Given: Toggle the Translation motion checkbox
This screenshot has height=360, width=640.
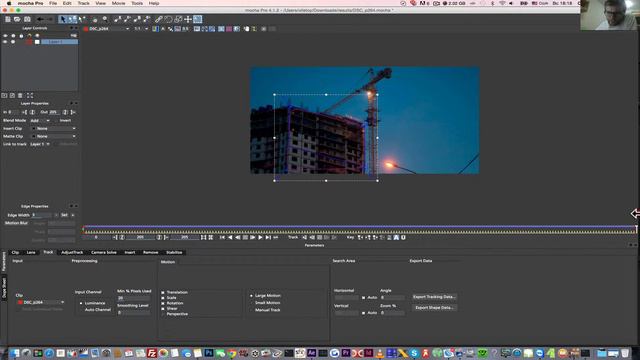Looking at the screenshot, I should pos(163,292).
